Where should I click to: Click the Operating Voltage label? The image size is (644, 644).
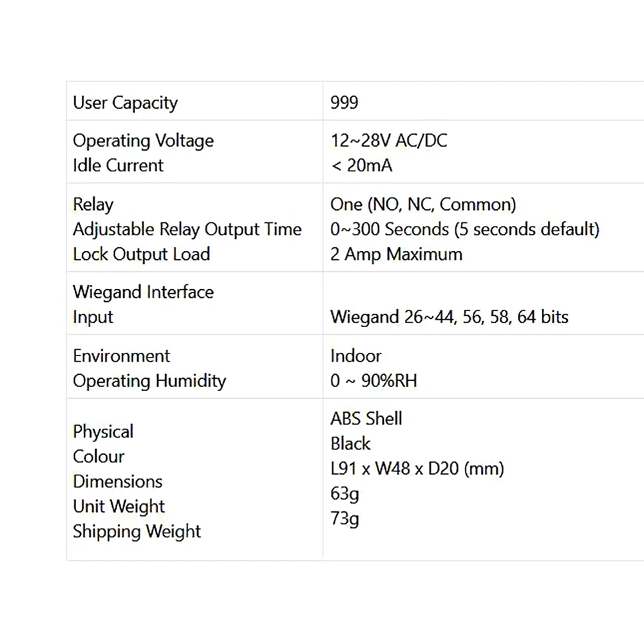click(x=144, y=141)
